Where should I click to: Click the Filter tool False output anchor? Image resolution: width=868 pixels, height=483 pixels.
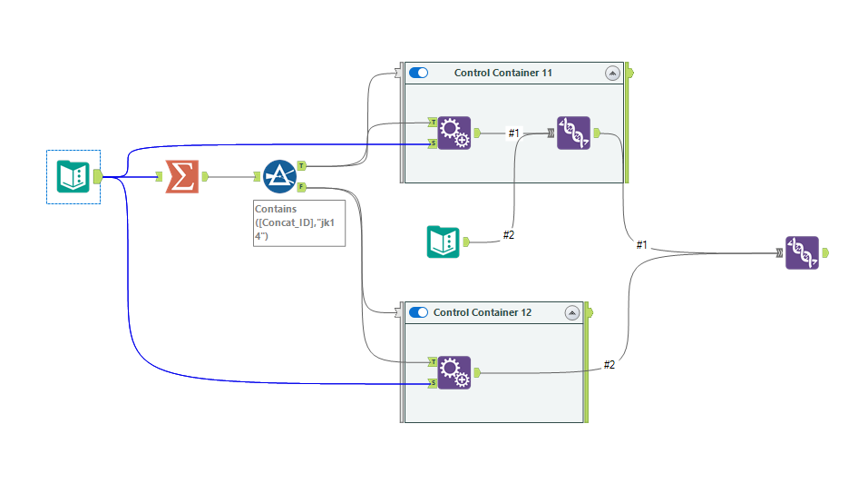tap(302, 187)
